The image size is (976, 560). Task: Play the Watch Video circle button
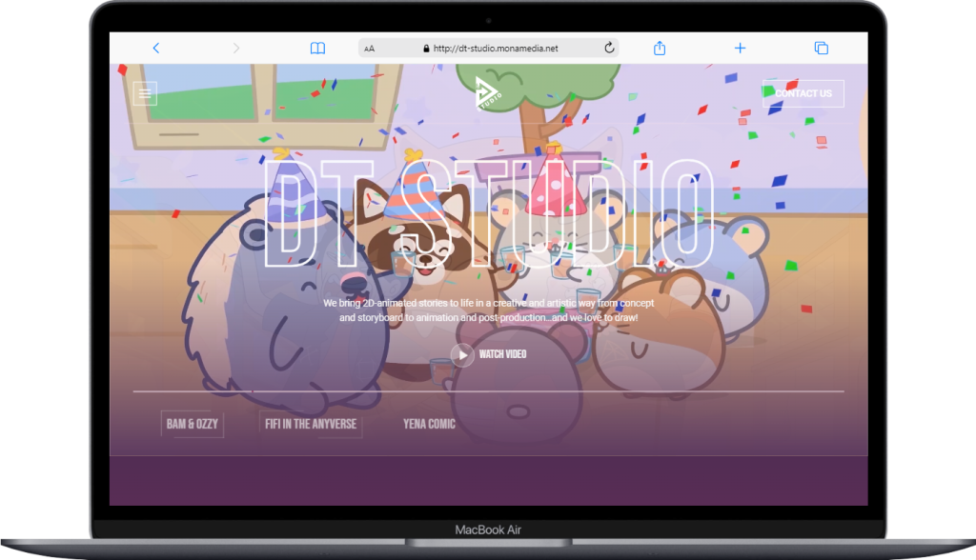tap(462, 354)
